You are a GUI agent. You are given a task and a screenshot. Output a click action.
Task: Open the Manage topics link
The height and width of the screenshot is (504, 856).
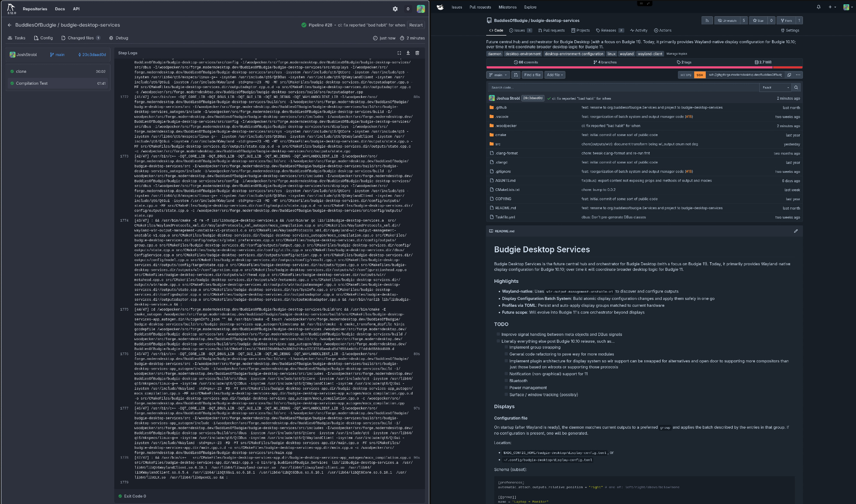[676, 54]
